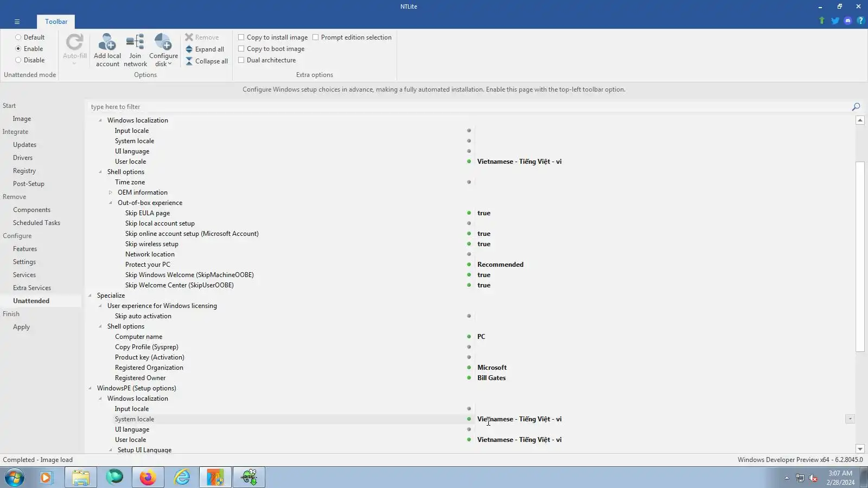The width and height of the screenshot is (868, 488).
Task: Open the taskbar clock showing 3:07 AM
Action: pyautogui.click(x=840, y=478)
